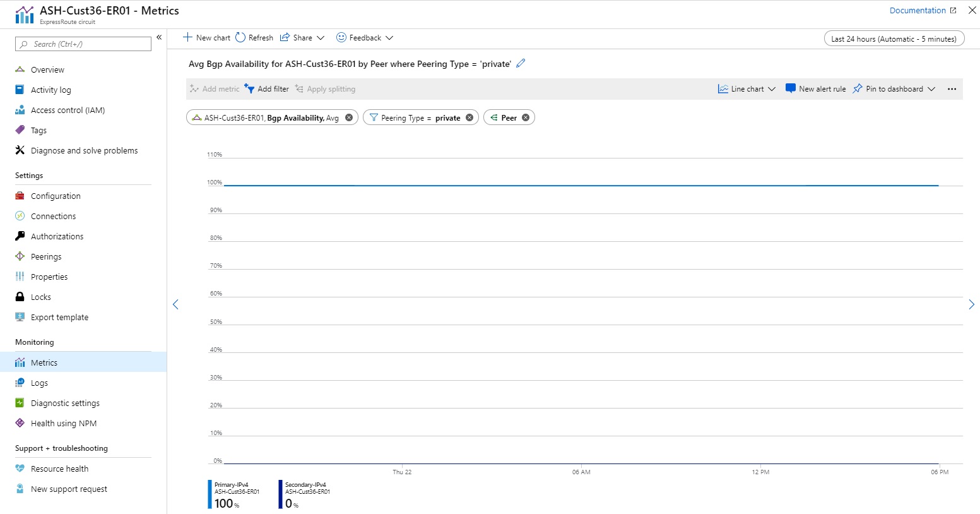Open the Share dropdown
This screenshot has height=514, width=980.
302,37
